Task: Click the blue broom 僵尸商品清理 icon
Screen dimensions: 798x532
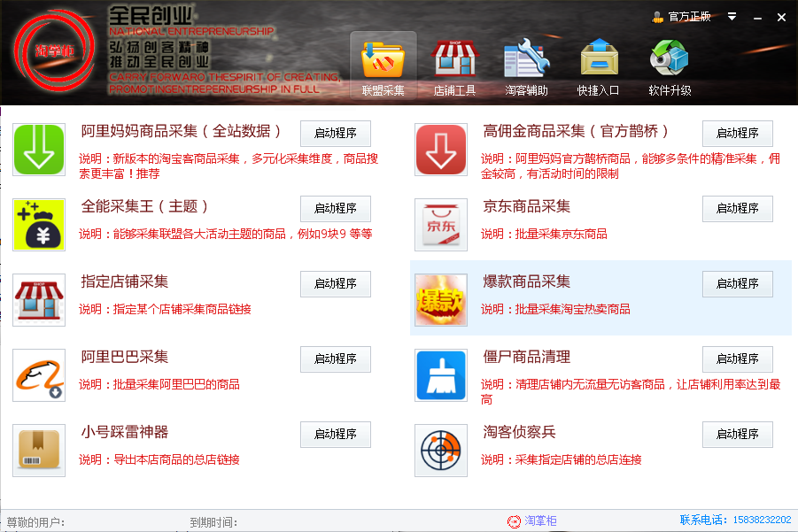Action: pyautogui.click(x=441, y=375)
